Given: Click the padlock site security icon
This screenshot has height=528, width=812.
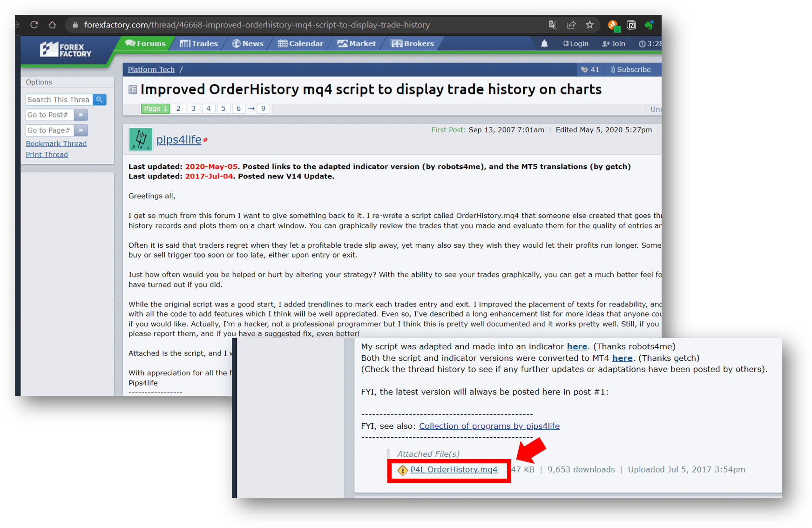Looking at the screenshot, I should pyautogui.click(x=75, y=25).
